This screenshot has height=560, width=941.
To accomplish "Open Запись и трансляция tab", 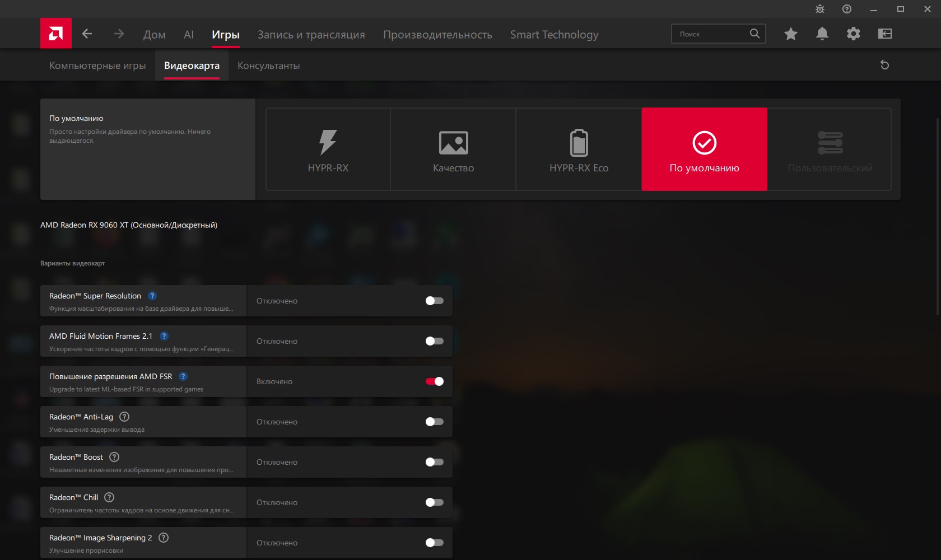I will 311,35.
